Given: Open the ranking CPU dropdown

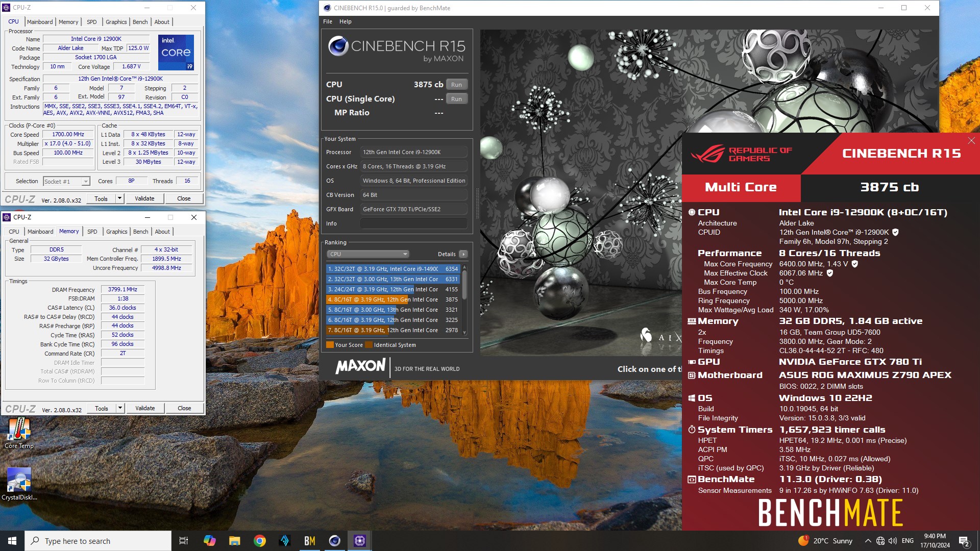Looking at the screenshot, I should [x=367, y=254].
